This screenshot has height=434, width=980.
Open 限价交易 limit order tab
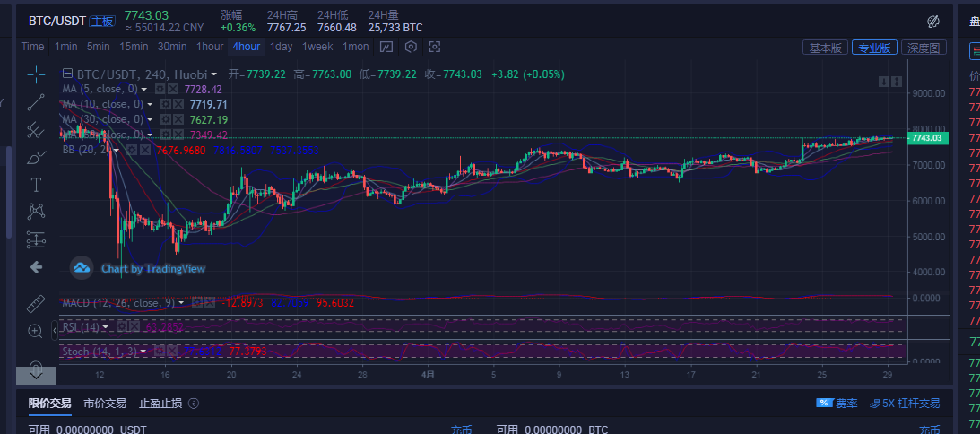click(50, 404)
